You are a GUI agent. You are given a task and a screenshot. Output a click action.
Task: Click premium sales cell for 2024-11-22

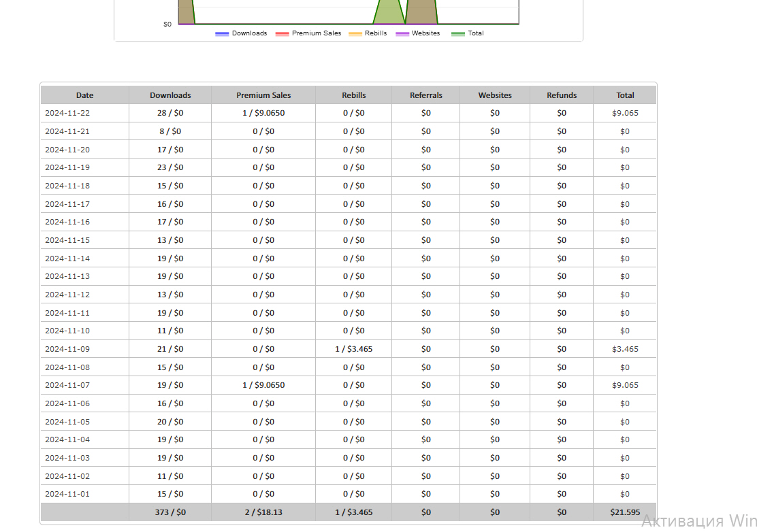pyautogui.click(x=263, y=113)
